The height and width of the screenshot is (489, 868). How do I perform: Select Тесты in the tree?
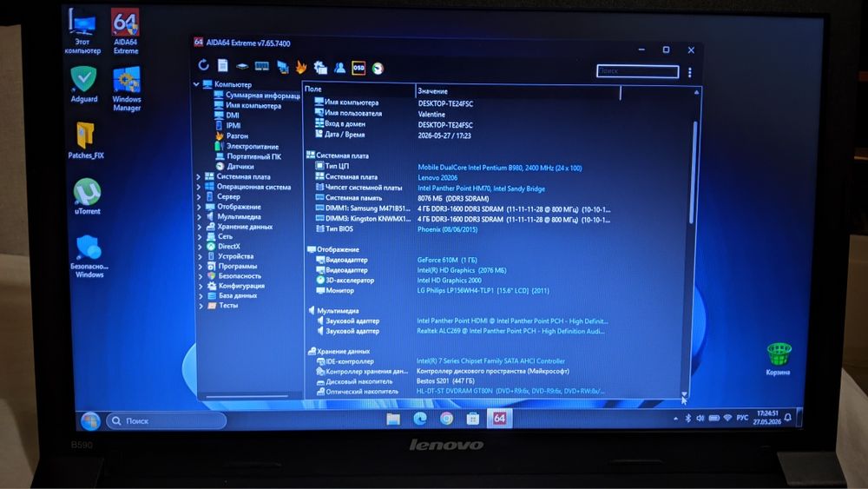pos(228,306)
